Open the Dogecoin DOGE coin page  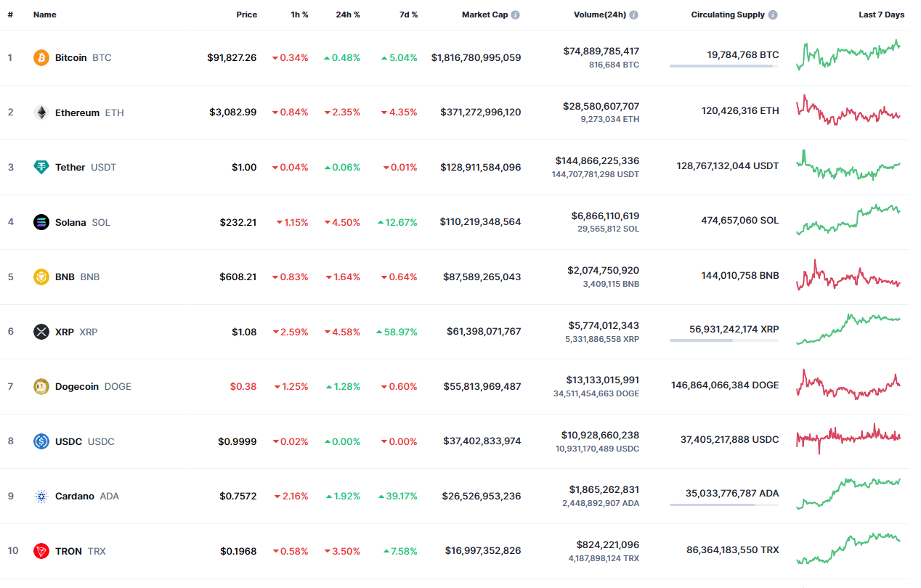(x=93, y=386)
